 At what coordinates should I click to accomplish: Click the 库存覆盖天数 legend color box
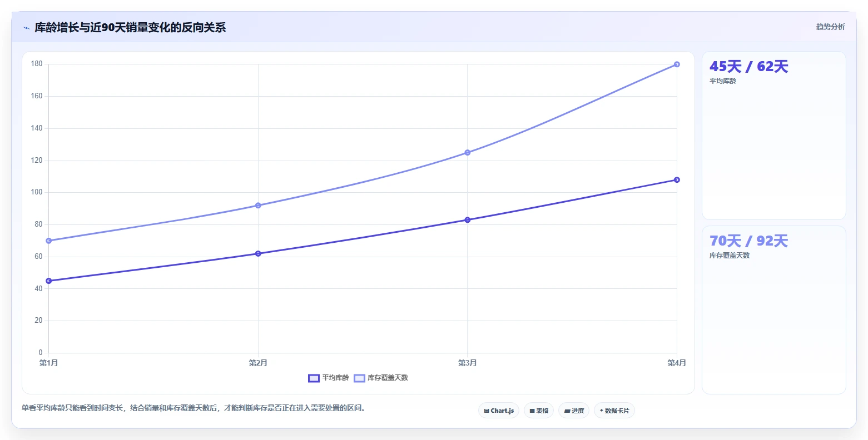(359, 378)
